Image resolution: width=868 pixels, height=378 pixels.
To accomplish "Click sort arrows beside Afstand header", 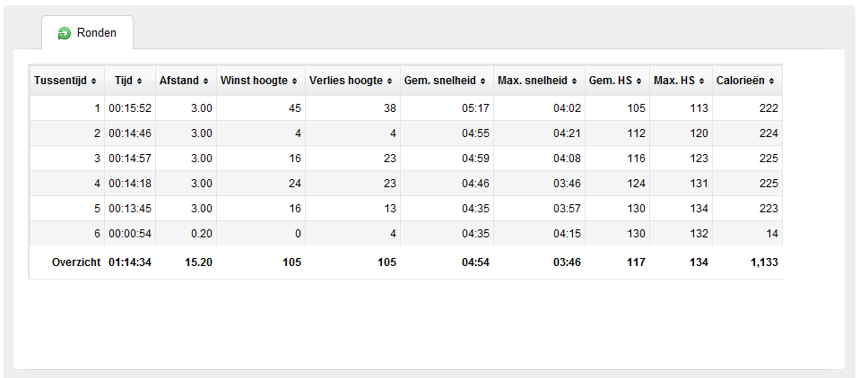I will click(205, 82).
